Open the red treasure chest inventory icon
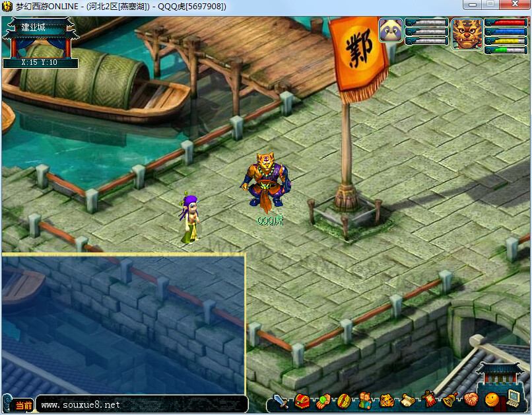 pos(302,401)
